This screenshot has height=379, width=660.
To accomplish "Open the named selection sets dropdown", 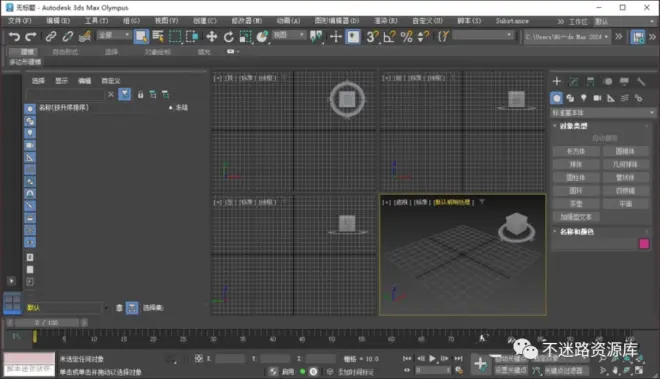I will pyautogui.click(x=483, y=35).
